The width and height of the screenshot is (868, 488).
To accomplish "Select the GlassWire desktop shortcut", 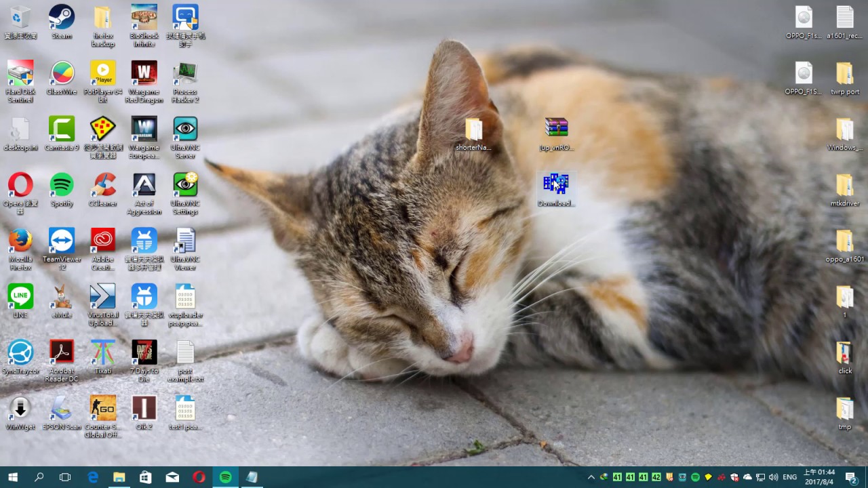I will (x=62, y=78).
